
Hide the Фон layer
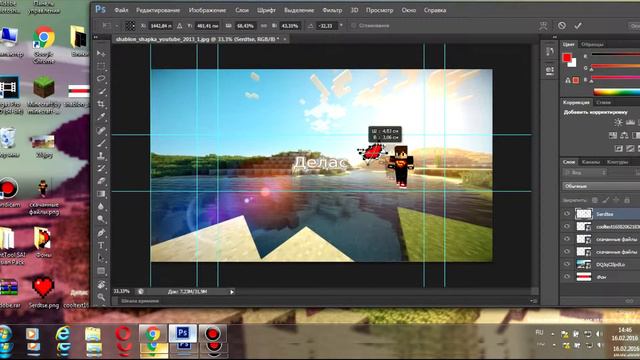click(x=567, y=277)
